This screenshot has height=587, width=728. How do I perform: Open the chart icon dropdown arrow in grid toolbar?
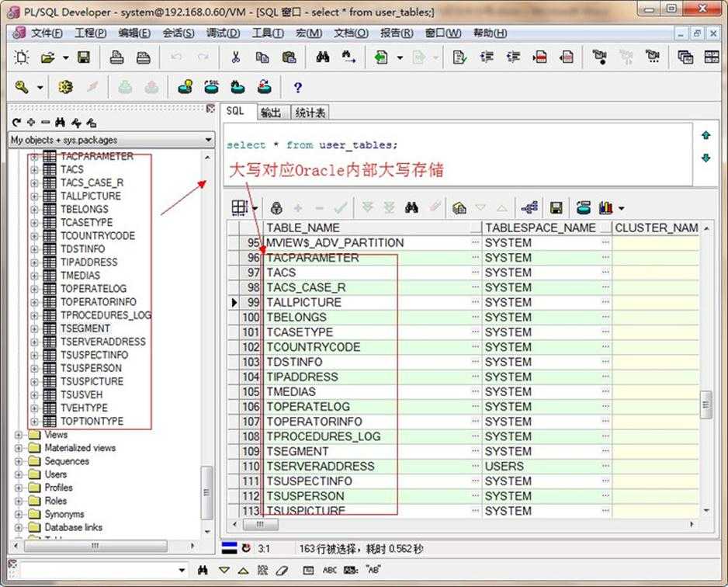621,209
